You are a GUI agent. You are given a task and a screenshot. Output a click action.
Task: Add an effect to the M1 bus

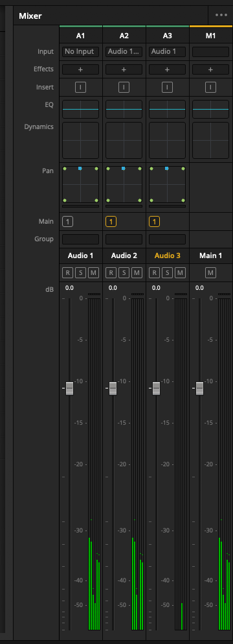(210, 69)
